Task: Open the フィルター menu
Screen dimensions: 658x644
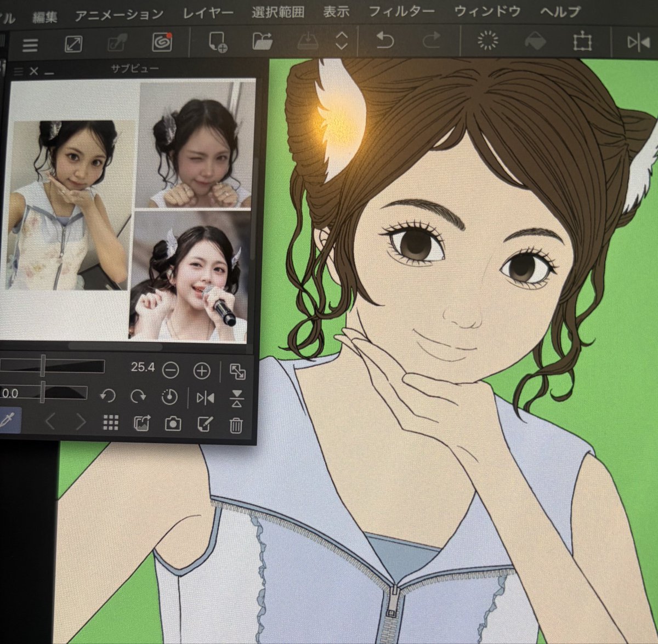Action: [401, 11]
